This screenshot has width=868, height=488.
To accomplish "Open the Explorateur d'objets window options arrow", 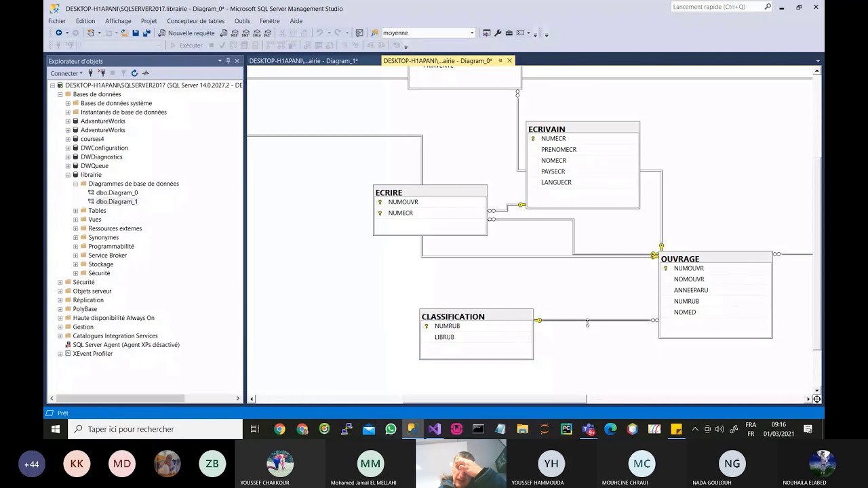I will [x=220, y=61].
